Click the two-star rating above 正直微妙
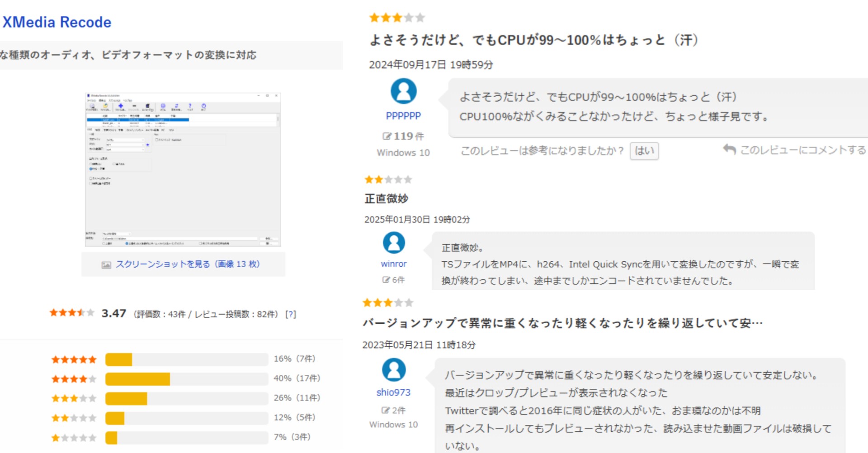 click(x=388, y=179)
